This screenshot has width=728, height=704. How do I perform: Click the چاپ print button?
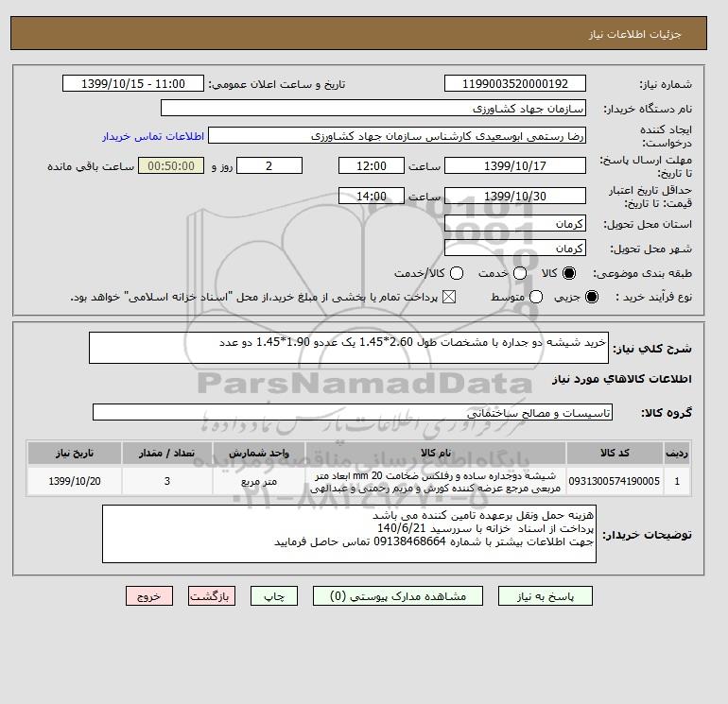coord(274,596)
